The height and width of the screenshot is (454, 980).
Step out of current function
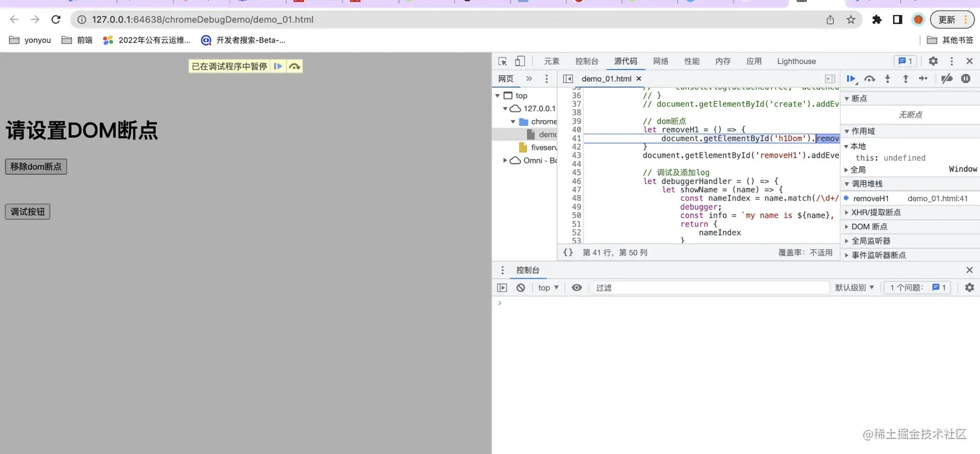point(905,78)
